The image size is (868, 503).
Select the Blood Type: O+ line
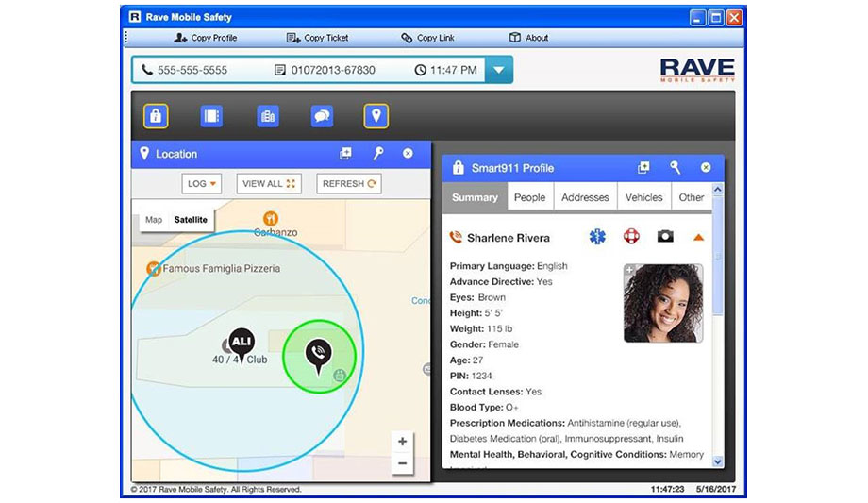coord(484,407)
